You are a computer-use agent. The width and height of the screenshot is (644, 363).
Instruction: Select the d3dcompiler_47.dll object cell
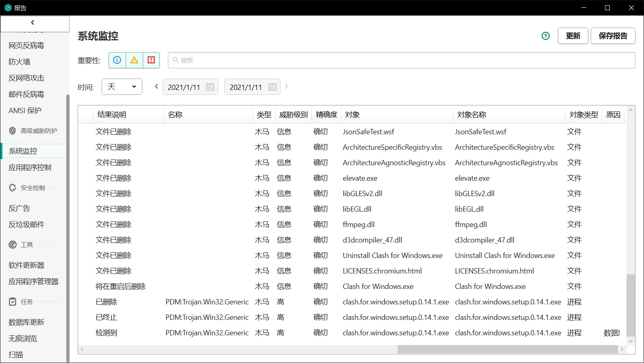pyautogui.click(x=372, y=240)
